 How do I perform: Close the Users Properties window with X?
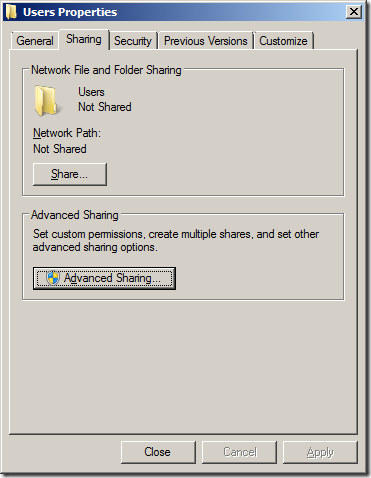[x=354, y=12]
